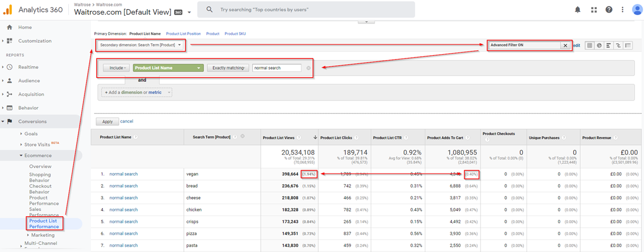Switch to comparison view icon
Screen dimensions: 644x252
618,45
